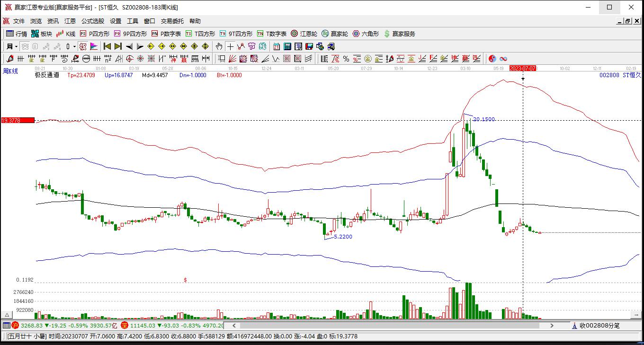
Task: Click the 极反通道 indicator label
Action: pyautogui.click(x=47, y=75)
